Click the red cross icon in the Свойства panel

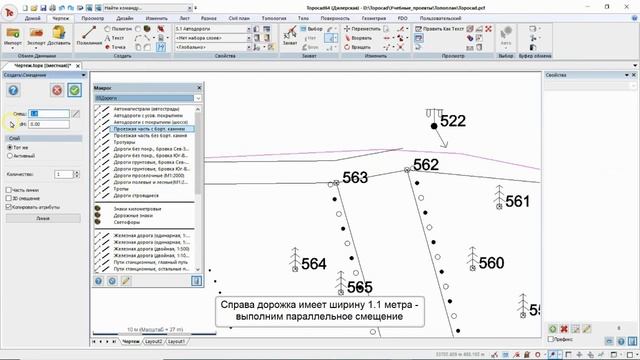click(x=564, y=329)
